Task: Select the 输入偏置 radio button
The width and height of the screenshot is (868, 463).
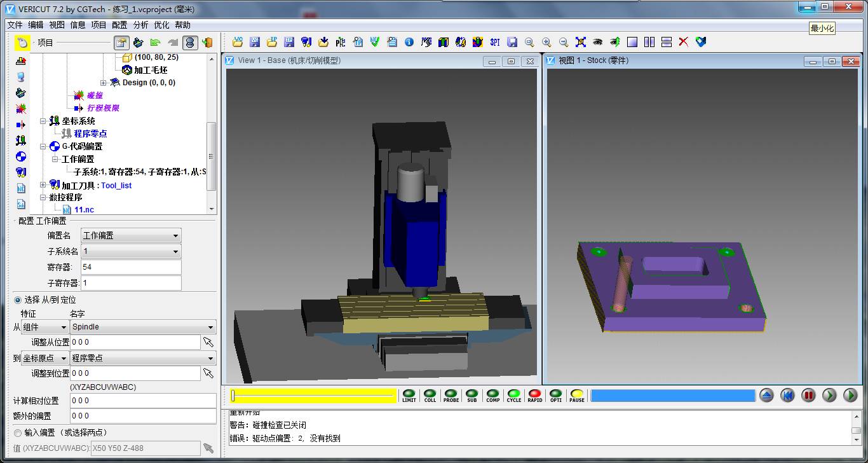Action: (18, 432)
